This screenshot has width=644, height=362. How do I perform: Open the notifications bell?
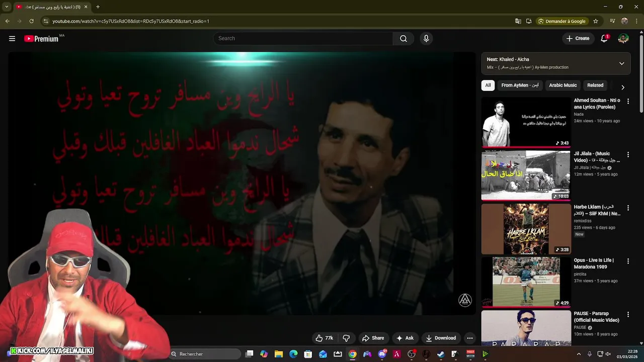(x=604, y=39)
